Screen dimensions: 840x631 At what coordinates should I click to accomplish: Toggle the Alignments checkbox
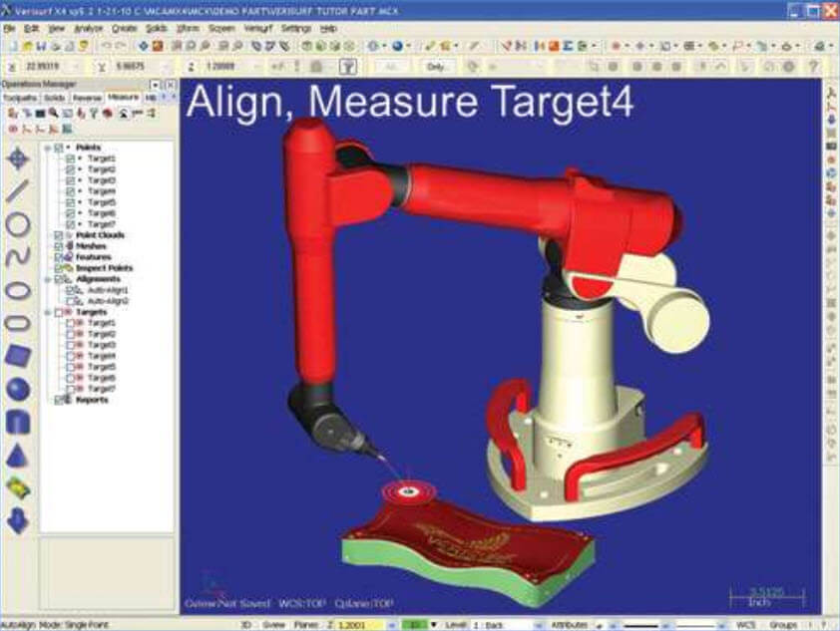pyautogui.click(x=59, y=279)
